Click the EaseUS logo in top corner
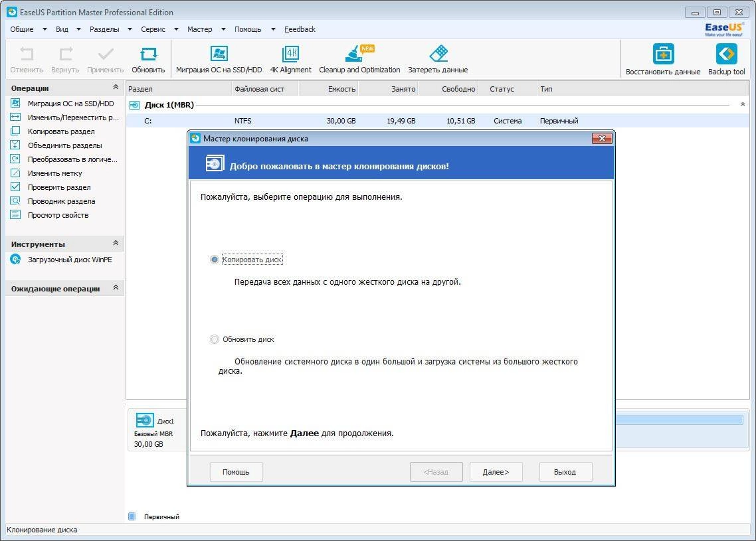This screenshot has height=541, width=756. tap(723, 29)
